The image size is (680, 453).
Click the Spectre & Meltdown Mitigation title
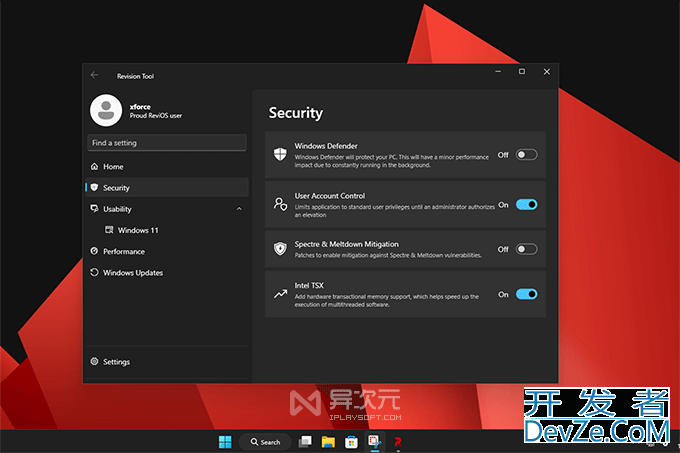347,244
